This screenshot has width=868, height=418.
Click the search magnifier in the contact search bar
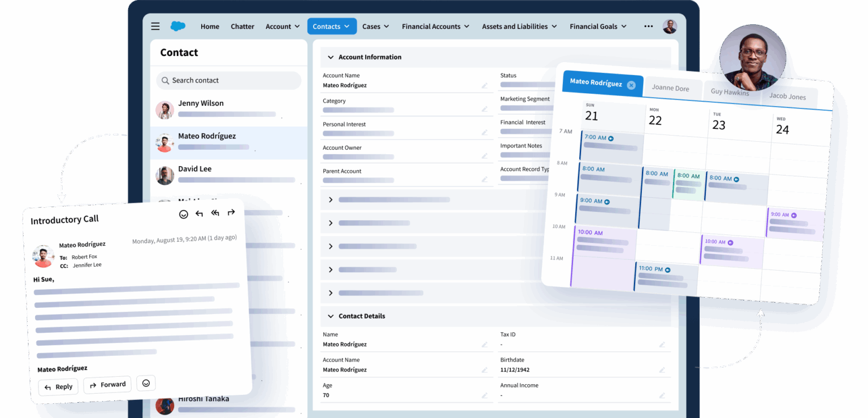pyautogui.click(x=164, y=80)
